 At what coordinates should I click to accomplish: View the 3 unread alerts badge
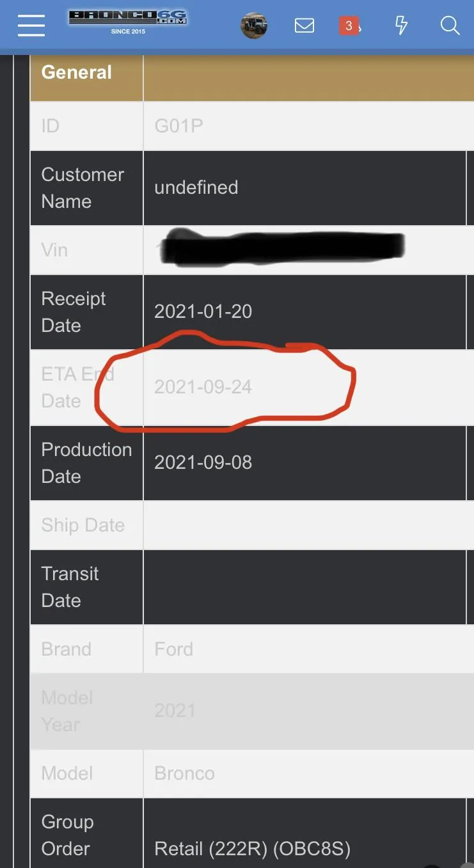tap(349, 26)
